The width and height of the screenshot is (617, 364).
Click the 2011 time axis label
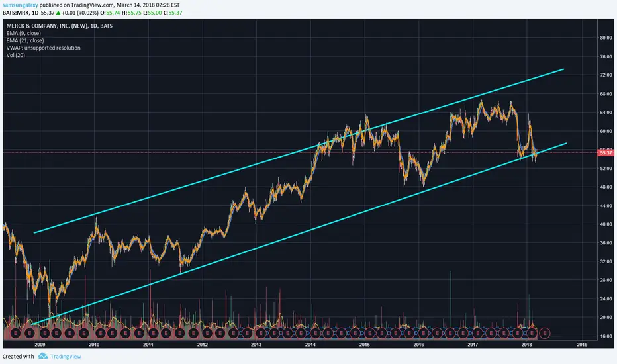148,344
